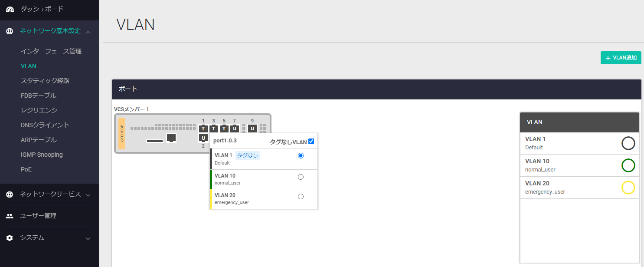The image size is (644, 267).
Task: Expand the システム menu chevron
Action: tap(88, 238)
